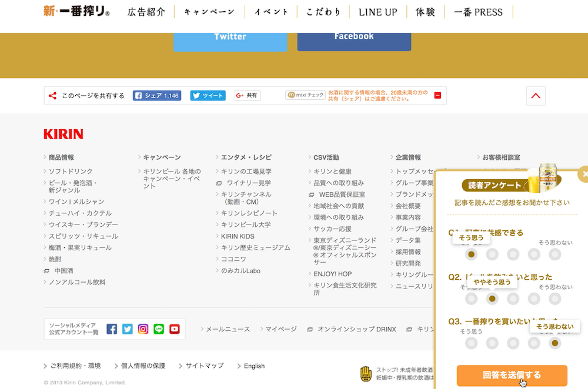Switch to English site link
This screenshot has height=389, width=588.
pyautogui.click(x=254, y=365)
